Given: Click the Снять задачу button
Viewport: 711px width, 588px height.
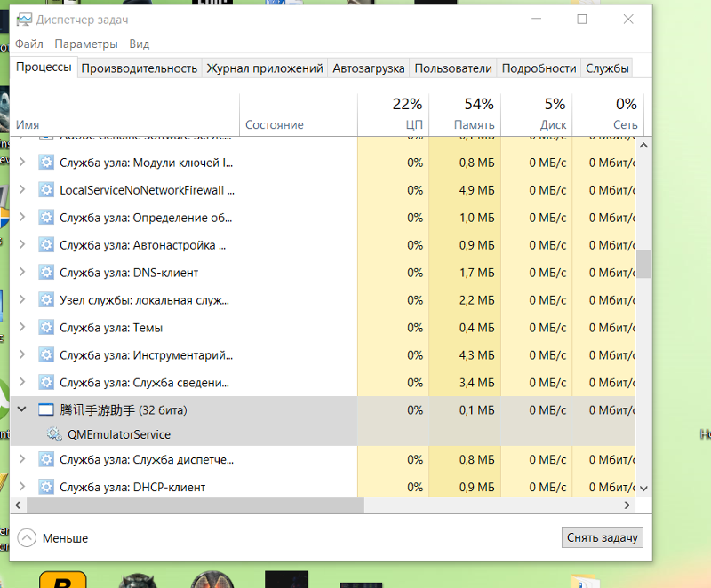Looking at the screenshot, I should tap(602, 537).
